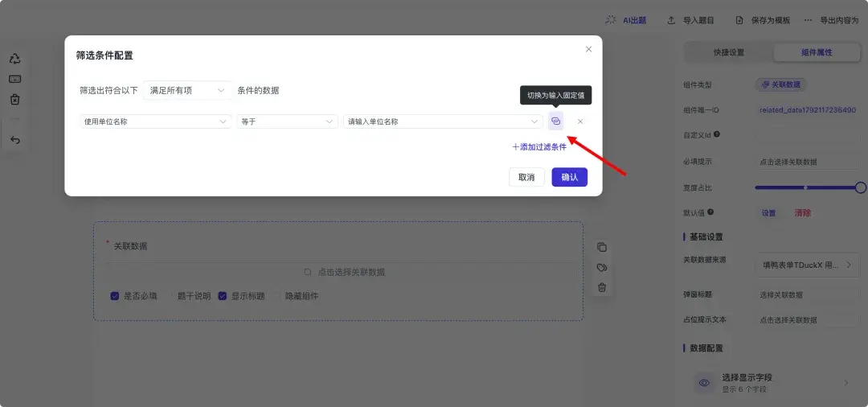Screen dimensions: 868x407
Task: Click the 组件唯一ID value text
Action: point(808,110)
